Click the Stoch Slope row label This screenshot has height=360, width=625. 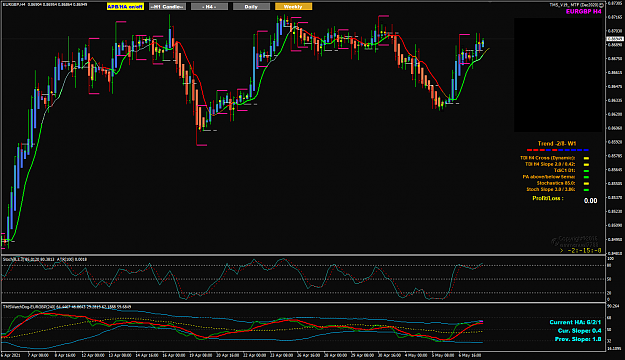pos(551,189)
